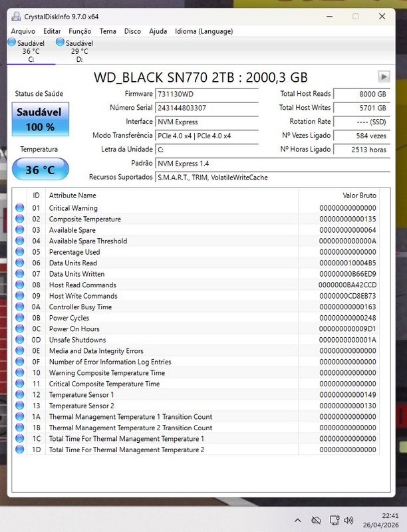
Task: Open the Editar menu
Action: pos(52,31)
